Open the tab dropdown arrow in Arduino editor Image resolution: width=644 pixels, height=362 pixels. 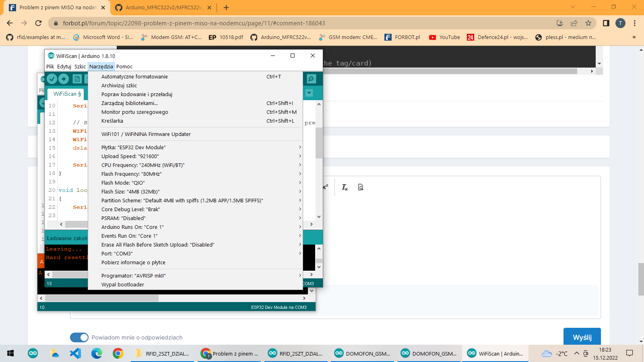click(x=309, y=93)
